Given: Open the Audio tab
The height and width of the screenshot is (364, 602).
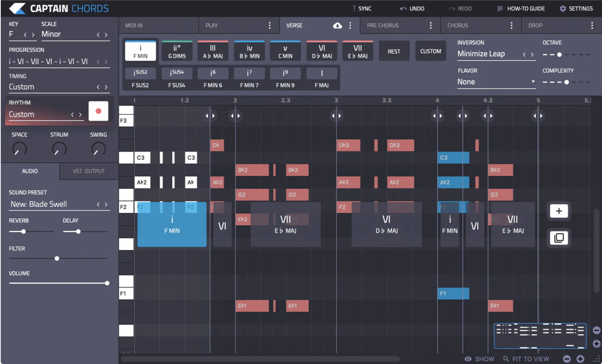Looking at the screenshot, I should [x=30, y=171].
